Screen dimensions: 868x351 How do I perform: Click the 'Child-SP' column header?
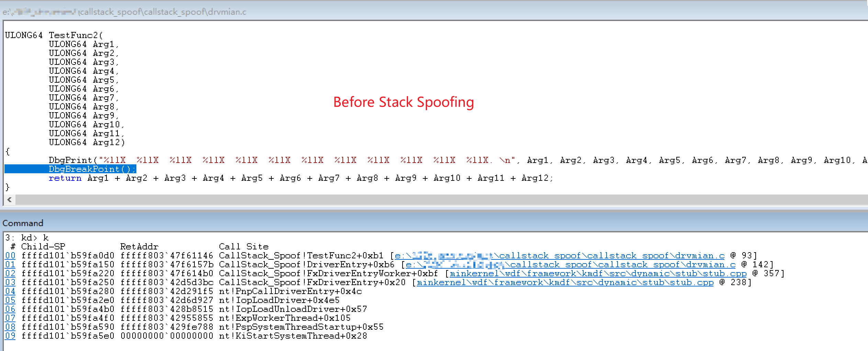[43, 247]
